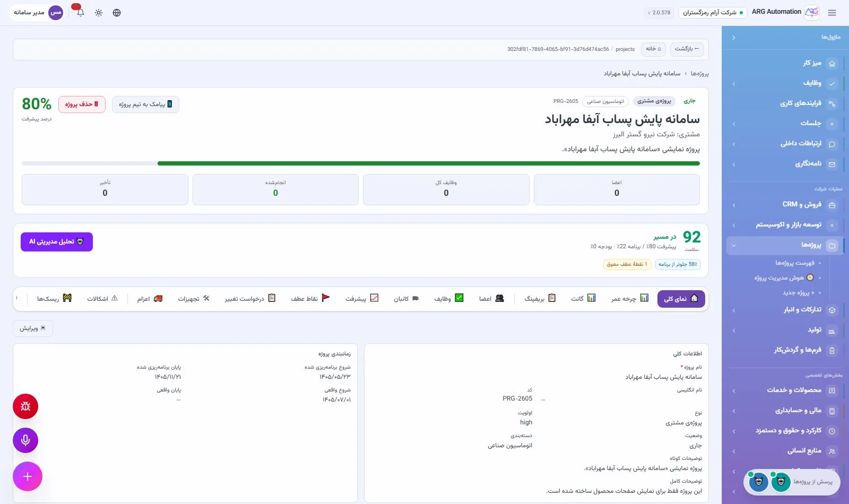Switch to the وظایف tab in project
The image size is (849, 504).
(x=448, y=299)
